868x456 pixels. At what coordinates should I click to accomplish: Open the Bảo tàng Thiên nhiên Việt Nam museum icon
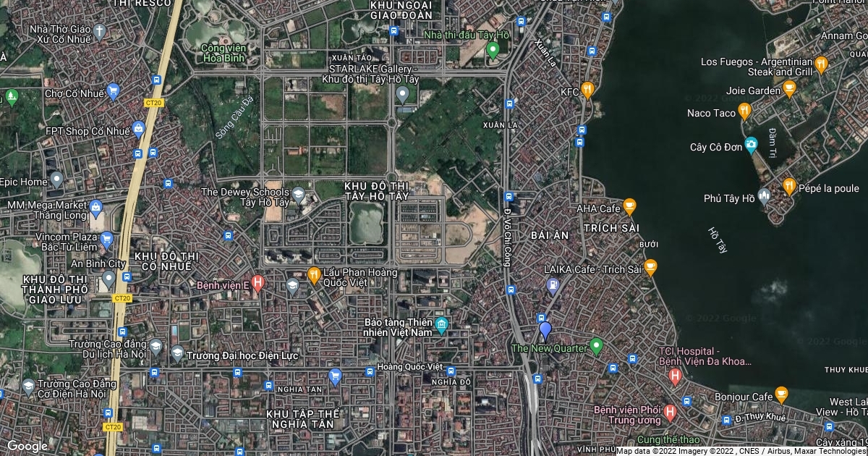tap(441, 324)
